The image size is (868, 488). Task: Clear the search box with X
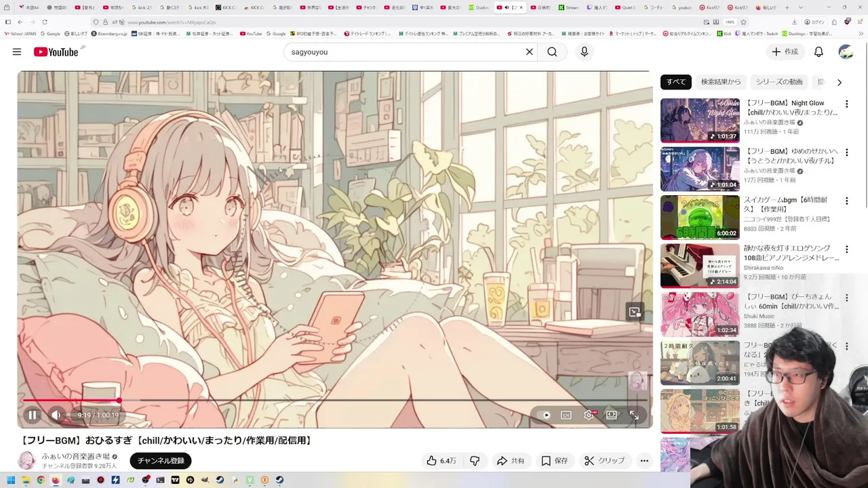530,52
